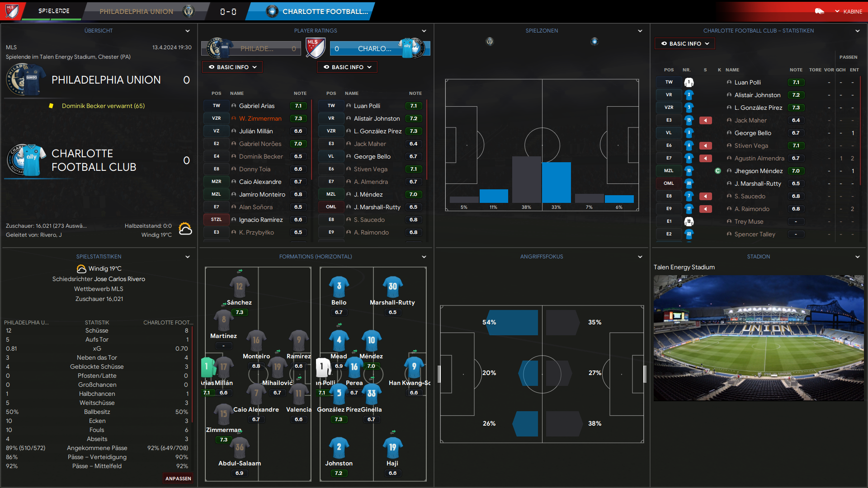868x488 pixels.
Task: Click Charlotte crest in header tab
Action: pyautogui.click(x=272, y=11)
